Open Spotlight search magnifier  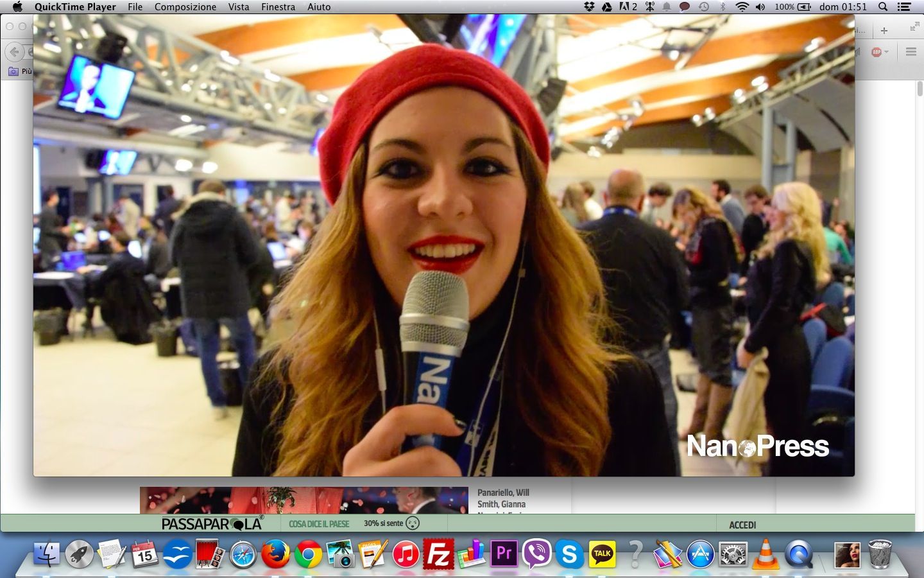pos(883,7)
